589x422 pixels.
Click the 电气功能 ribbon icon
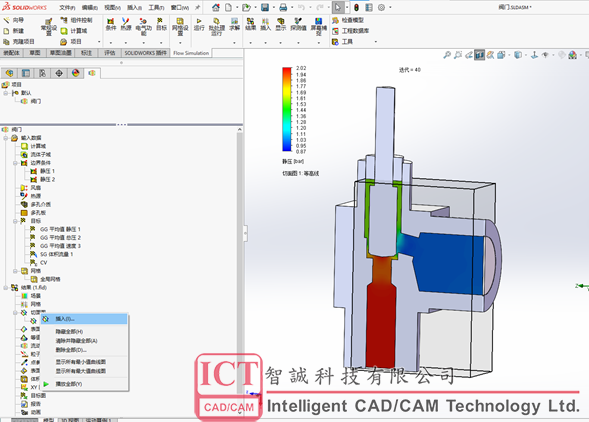pos(143,27)
